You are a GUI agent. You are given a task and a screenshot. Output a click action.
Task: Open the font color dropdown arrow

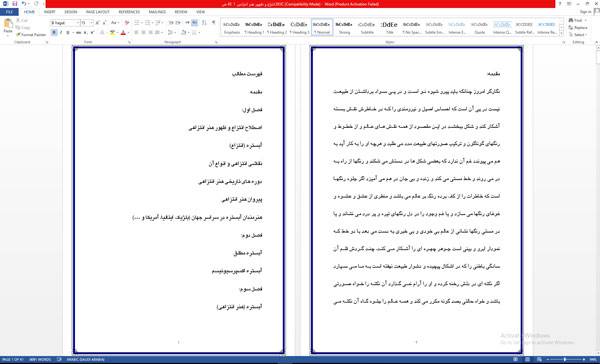point(129,33)
